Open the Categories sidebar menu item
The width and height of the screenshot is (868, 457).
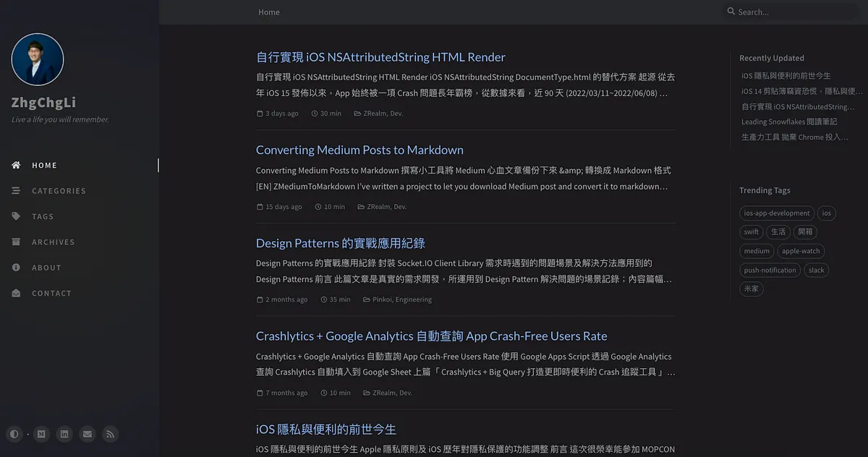[59, 191]
